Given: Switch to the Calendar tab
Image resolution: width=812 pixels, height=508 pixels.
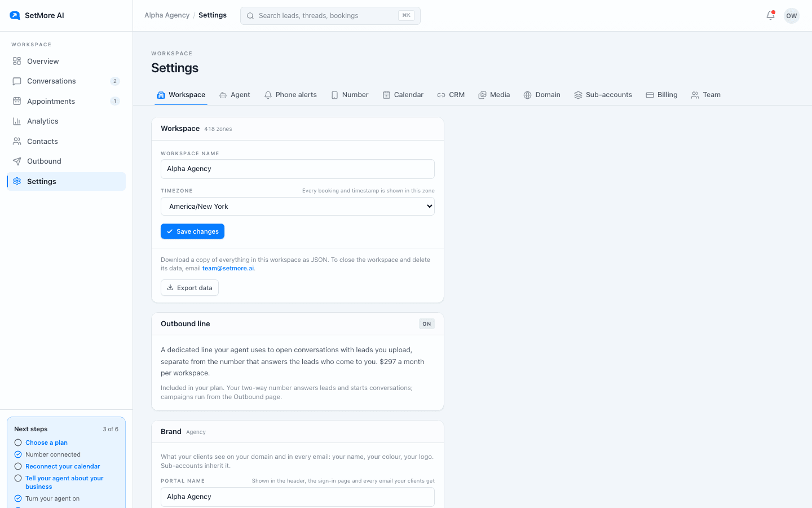Looking at the screenshot, I should click(403, 95).
